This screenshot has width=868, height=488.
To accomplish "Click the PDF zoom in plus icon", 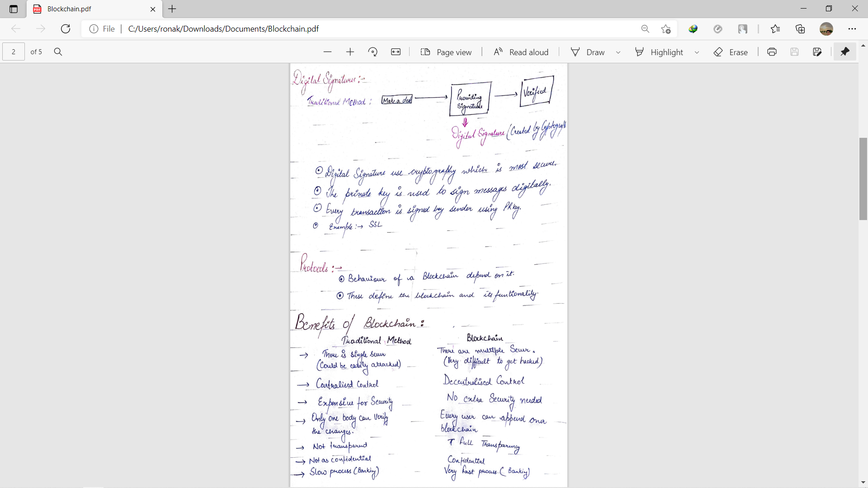I will (350, 52).
